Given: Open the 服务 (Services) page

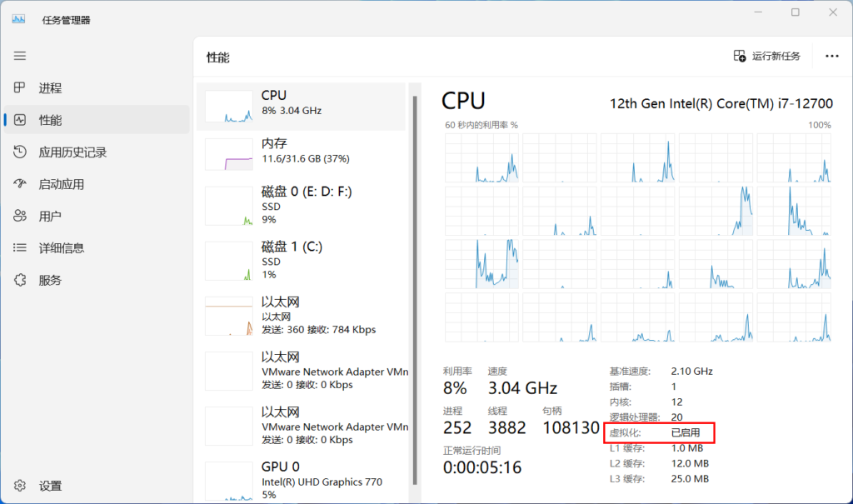Looking at the screenshot, I should point(50,280).
